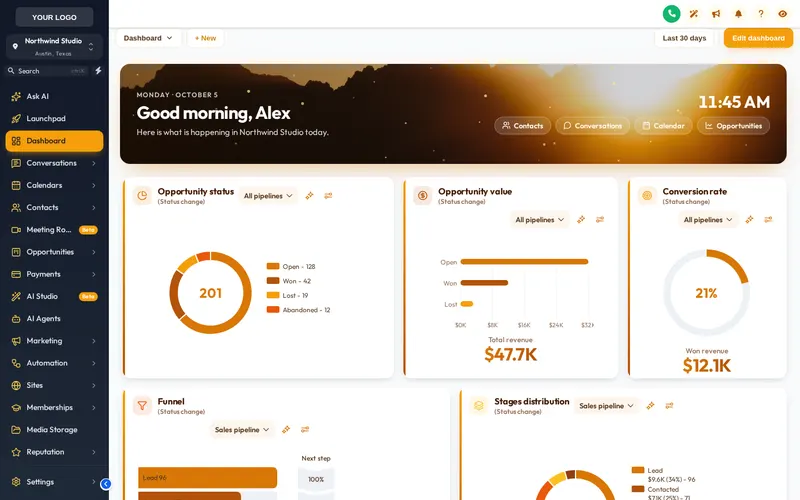Open Reputation in the sidebar

click(54, 452)
